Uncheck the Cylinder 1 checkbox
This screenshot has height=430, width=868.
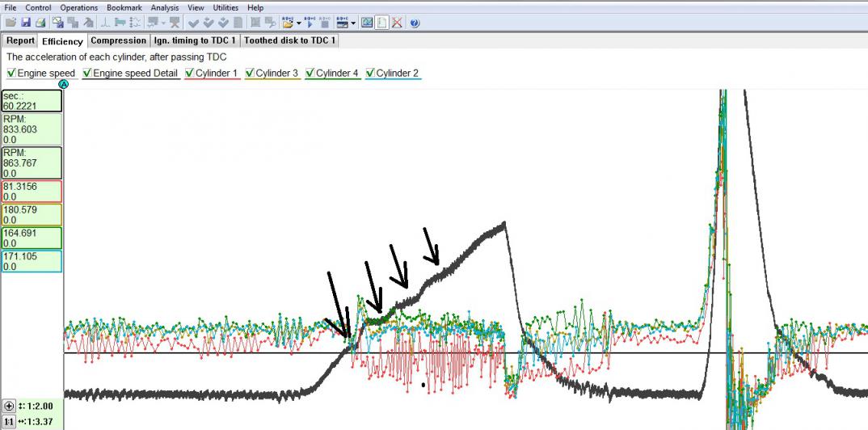190,74
